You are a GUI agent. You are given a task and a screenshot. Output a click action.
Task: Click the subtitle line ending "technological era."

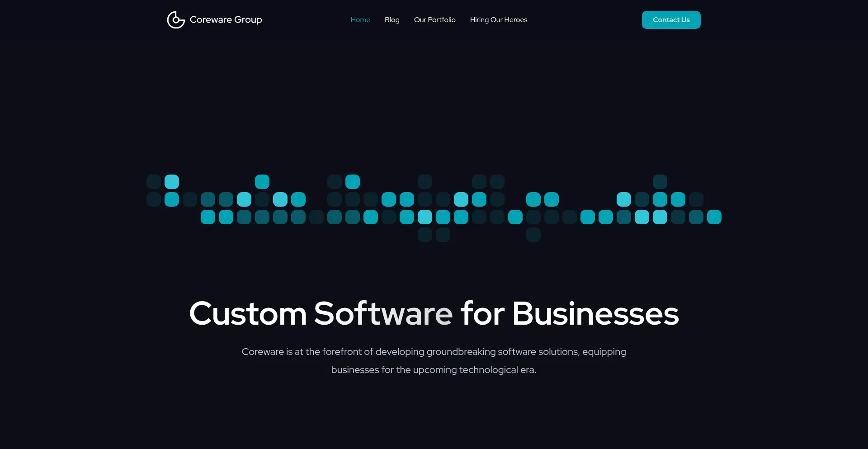[x=434, y=370]
